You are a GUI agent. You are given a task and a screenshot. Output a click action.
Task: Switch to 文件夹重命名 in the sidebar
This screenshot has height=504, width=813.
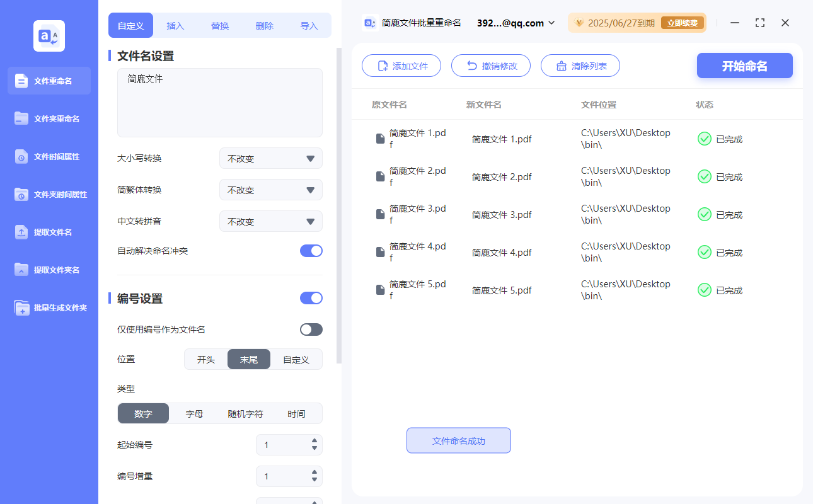pos(49,118)
